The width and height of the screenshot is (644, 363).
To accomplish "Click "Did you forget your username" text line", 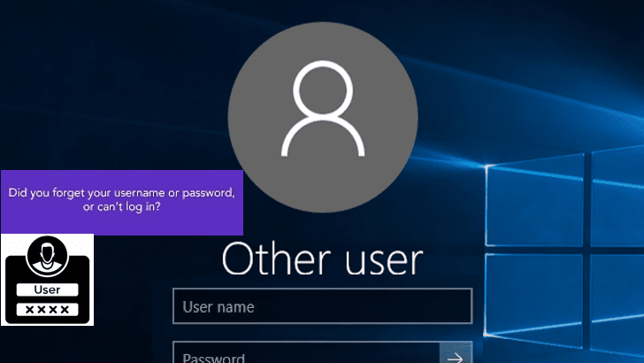I will pos(121,193).
